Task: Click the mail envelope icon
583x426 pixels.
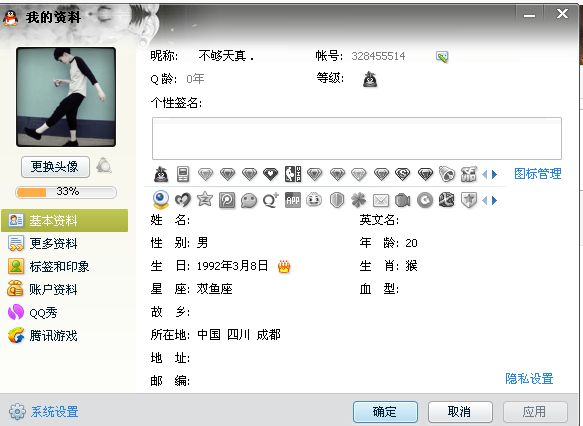Action: (381, 201)
